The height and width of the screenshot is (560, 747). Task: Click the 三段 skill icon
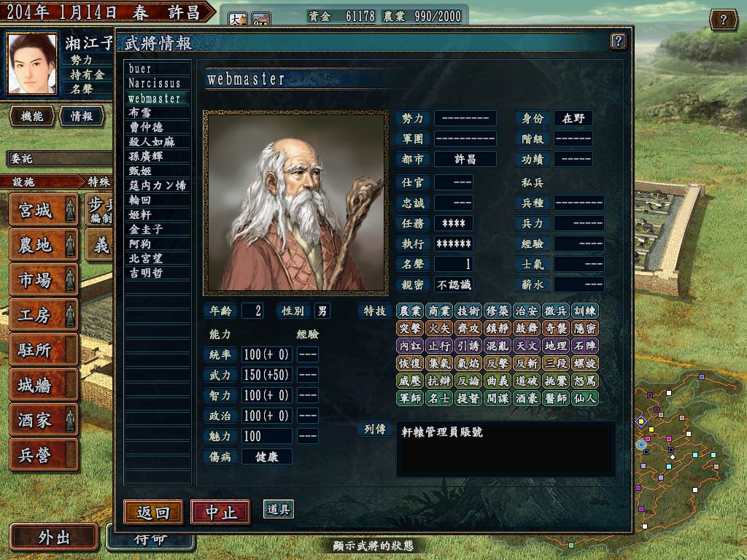pos(555,363)
